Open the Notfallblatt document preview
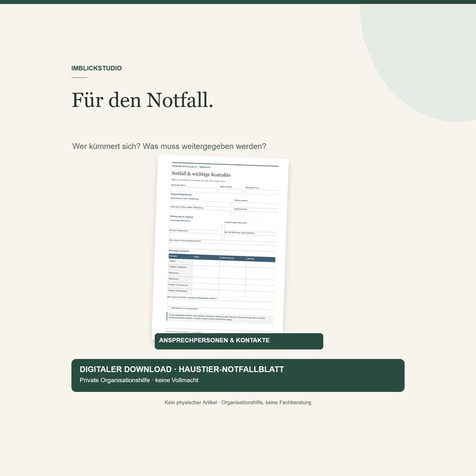The width and height of the screenshot is (476, 476). (x=220, y=246)
